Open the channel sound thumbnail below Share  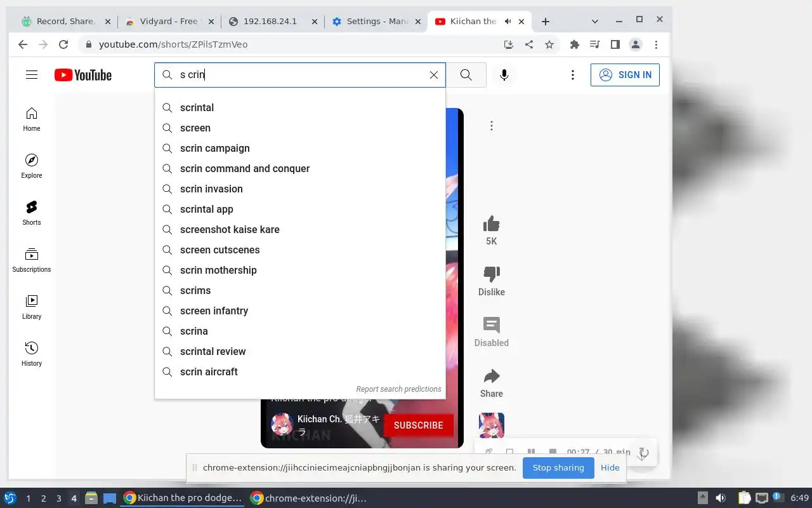coord(492,425)
